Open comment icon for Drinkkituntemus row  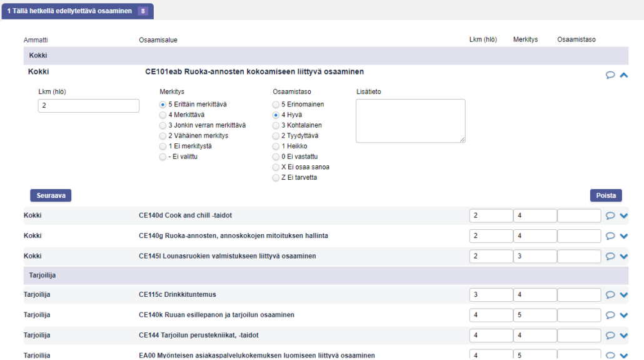coord(610,295)
